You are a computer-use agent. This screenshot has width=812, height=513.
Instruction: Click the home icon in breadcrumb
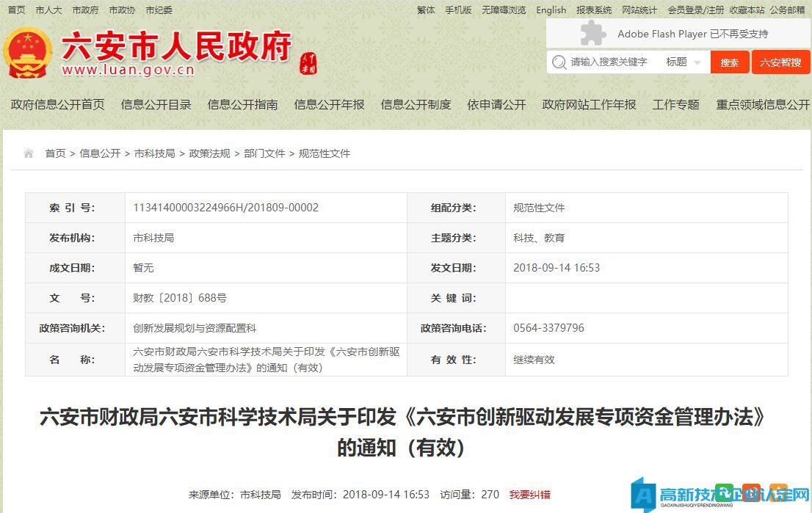point(29,153)
